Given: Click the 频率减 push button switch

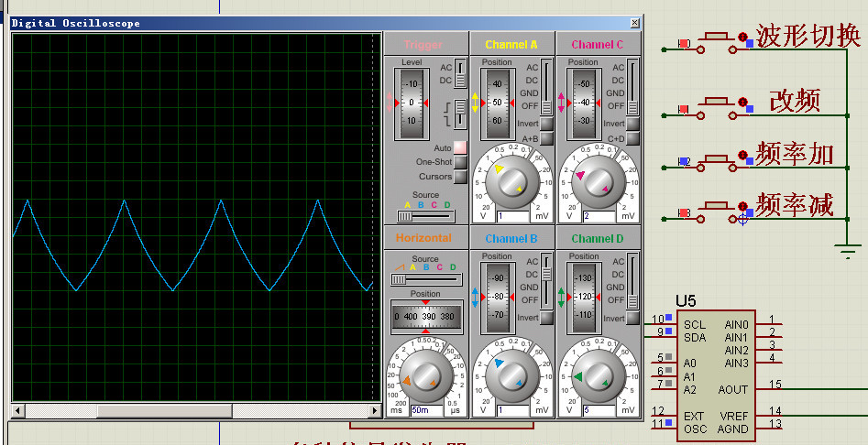Looking at the screenshot, I should [x=719, y=212].
